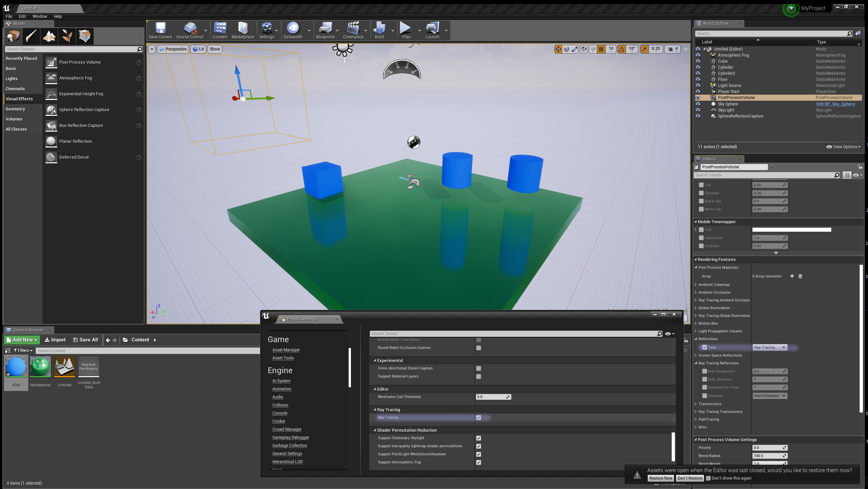Disable Support Stationary Skylight checkbox
This screenshot has width=868, height=489.
(479, 438)
